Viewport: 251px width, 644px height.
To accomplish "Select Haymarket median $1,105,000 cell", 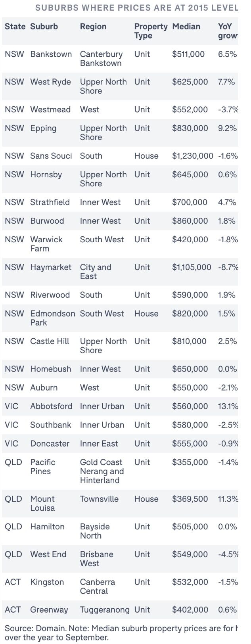I will [x=192, y=267].
